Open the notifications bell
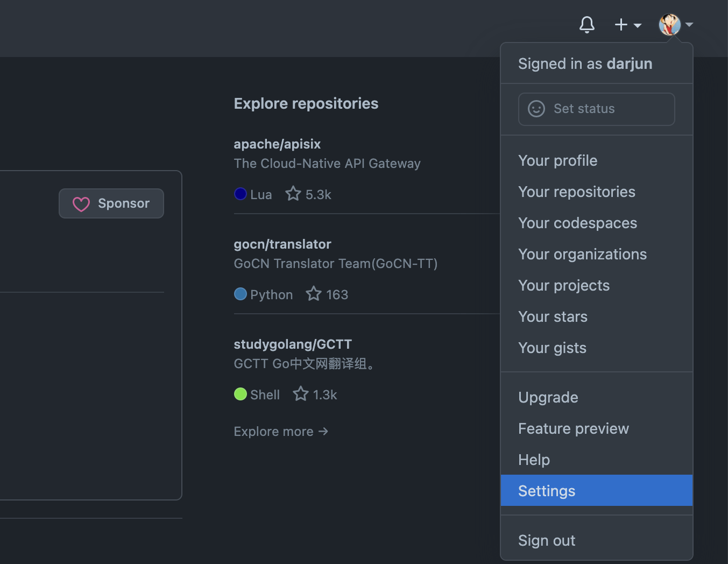Image resolution: width=728 pixels, height=564 pixels. [587, 25]
